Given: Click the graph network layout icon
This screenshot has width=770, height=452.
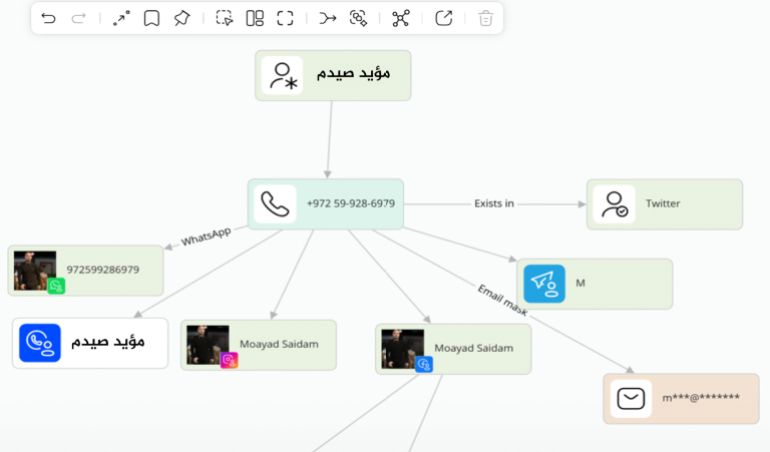Looking at the screenshot, I should [x=401, y=18].
